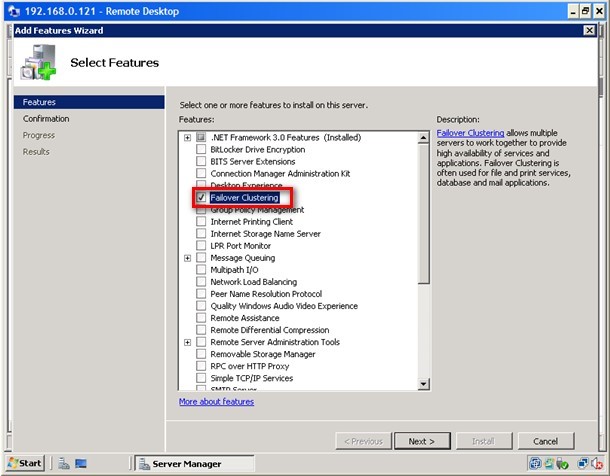Check Remote Server Administration Tools box
This screenshot has width=610, height=476.
[201, 342]
